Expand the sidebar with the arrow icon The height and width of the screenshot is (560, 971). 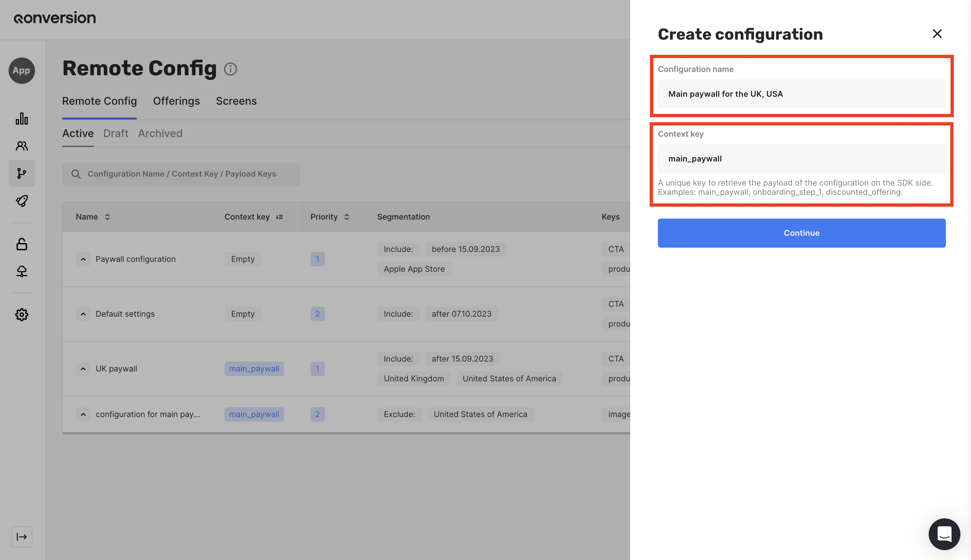[x=21, y=537]
